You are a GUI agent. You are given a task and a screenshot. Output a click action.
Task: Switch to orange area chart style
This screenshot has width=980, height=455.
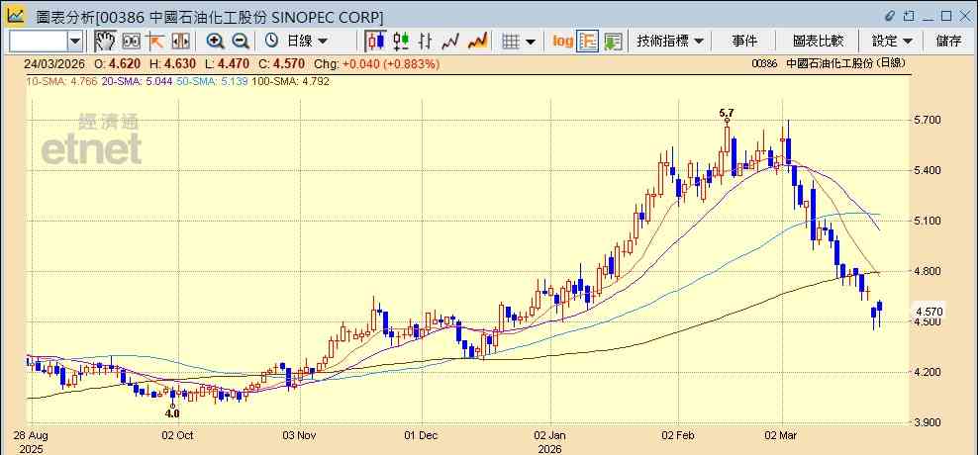[477, 42]
